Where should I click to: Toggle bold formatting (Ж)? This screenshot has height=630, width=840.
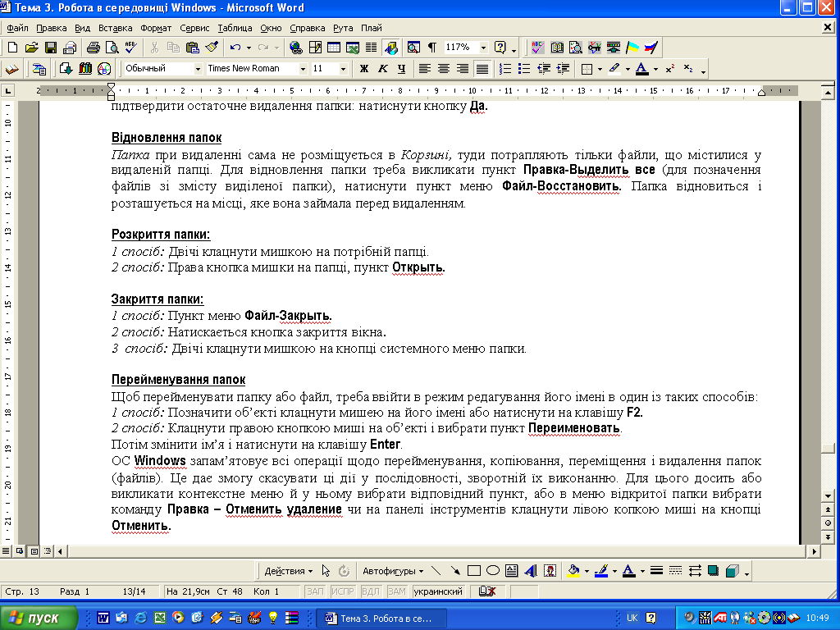point(364,69)
